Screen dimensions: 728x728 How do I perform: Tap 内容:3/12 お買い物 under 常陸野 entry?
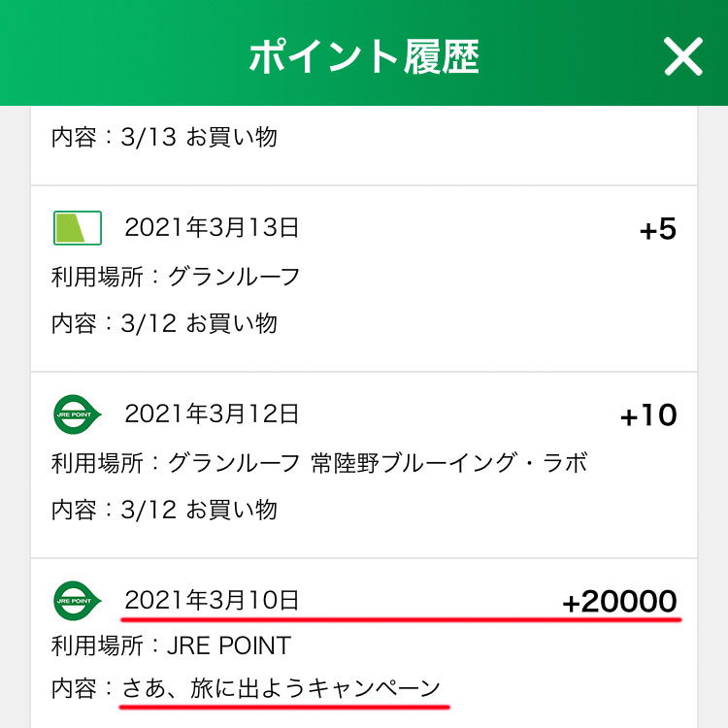tap(164, 510)
